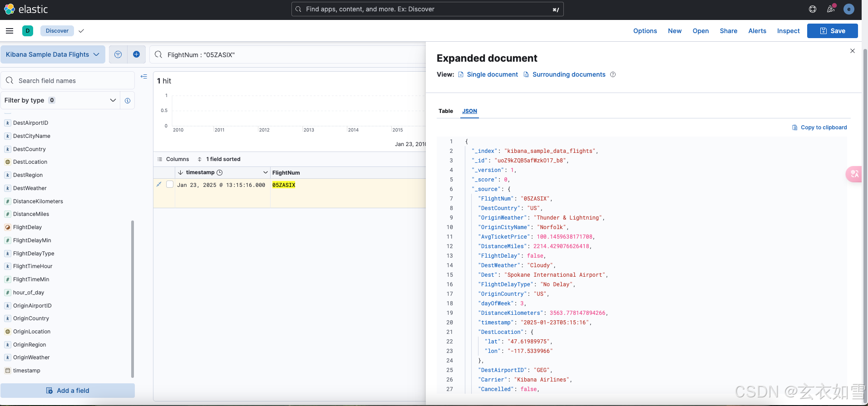This screenshot has height=406, width=868.
Task: Click the date icon of timestamp field
Action: coord(8,371)
